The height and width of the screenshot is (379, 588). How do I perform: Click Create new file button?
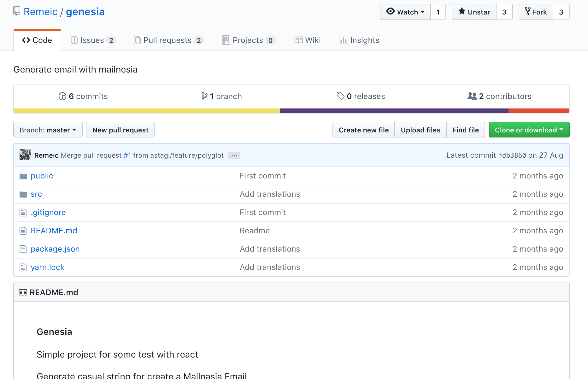[364, 130]
